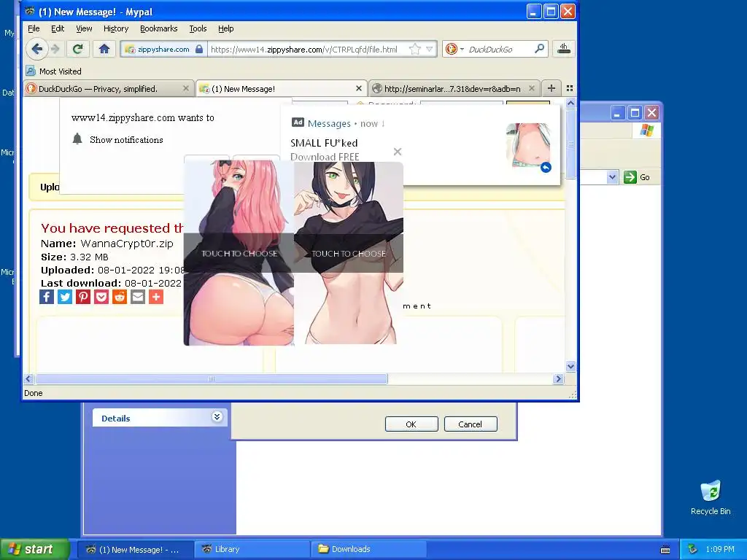Click the notification bell icon
The width and height of the screenshot is (747, 560).
[x=77, y=139]
